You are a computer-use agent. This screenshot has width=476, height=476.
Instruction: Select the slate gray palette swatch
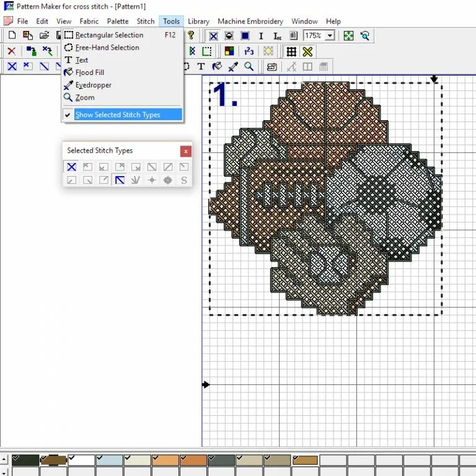[221, 460]
